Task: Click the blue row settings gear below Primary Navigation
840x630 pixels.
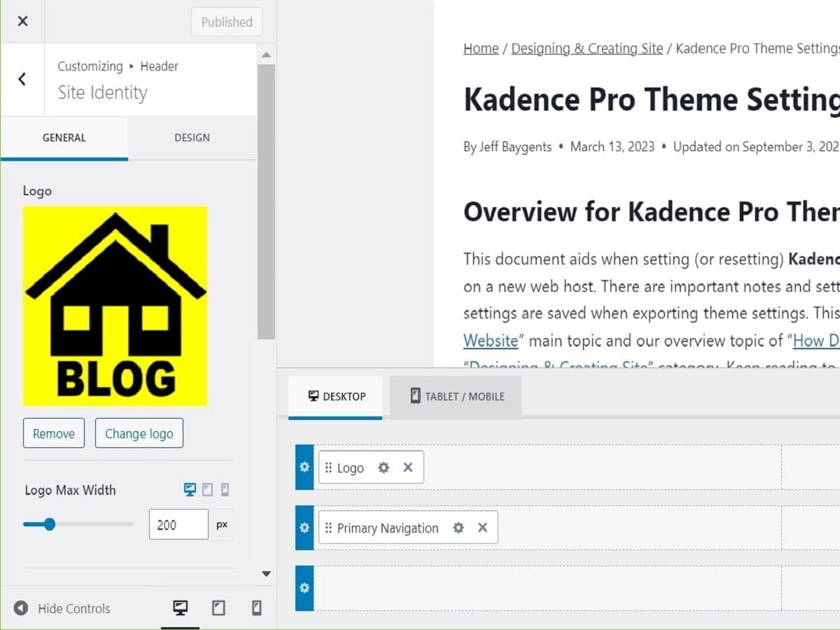Action: [304, 588]
